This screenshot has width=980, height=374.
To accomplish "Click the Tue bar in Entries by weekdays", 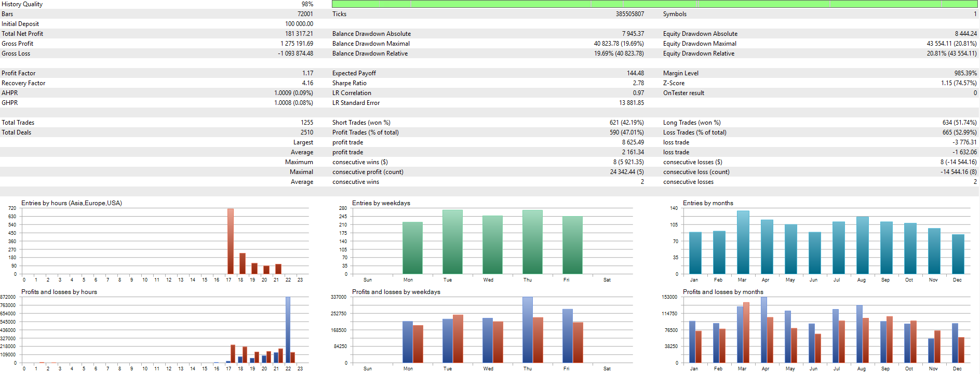I will point(452,242).
